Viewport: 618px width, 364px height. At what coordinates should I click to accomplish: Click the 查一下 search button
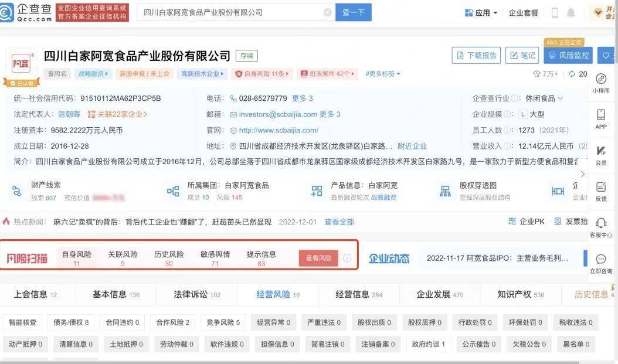[354, 13]
